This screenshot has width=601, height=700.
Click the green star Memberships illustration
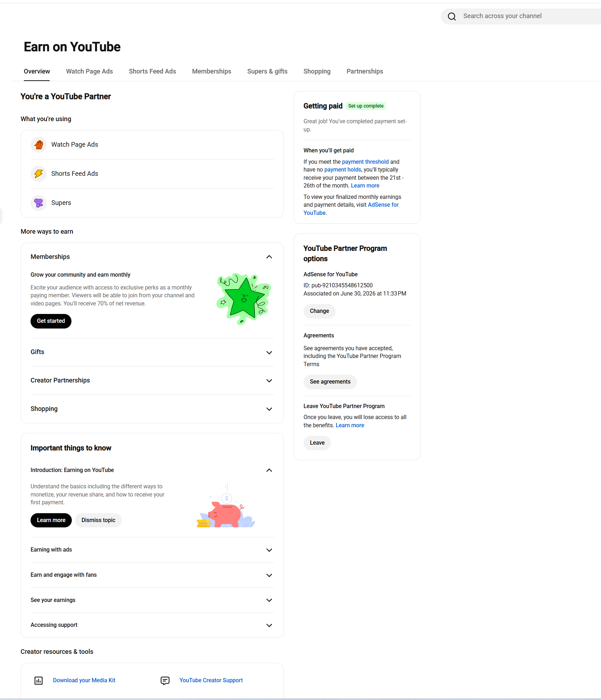(x=244, y=298)
